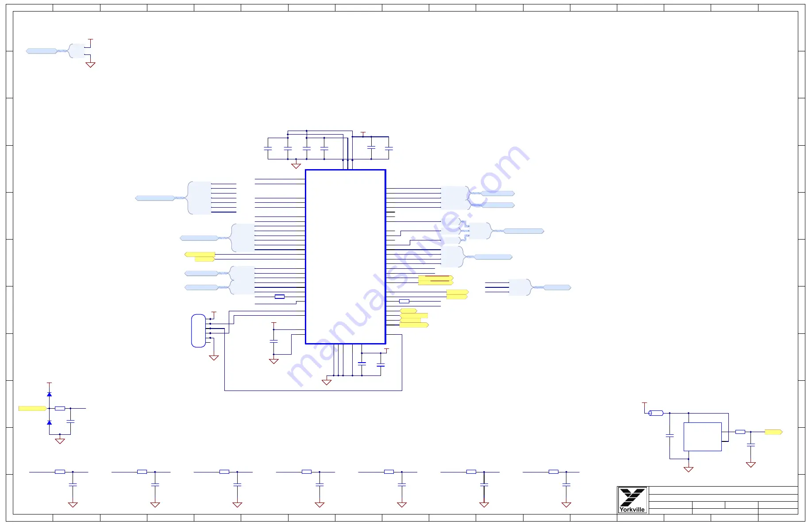
Task: Click the ground symbol of the diode clamp circuit
Action: [x=60, y=441]
